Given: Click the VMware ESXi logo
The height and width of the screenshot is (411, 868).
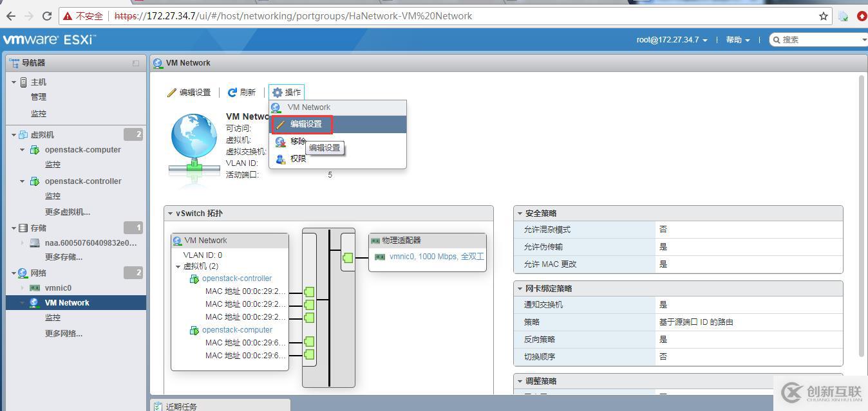Looking at the screenshot, I should point(49,40).
